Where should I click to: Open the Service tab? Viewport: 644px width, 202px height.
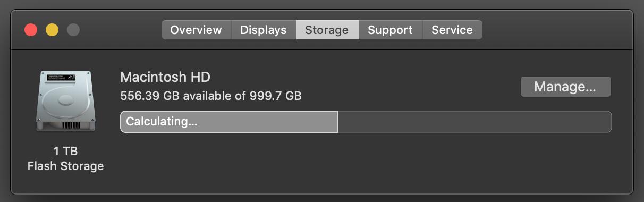(x=452, y=30)
